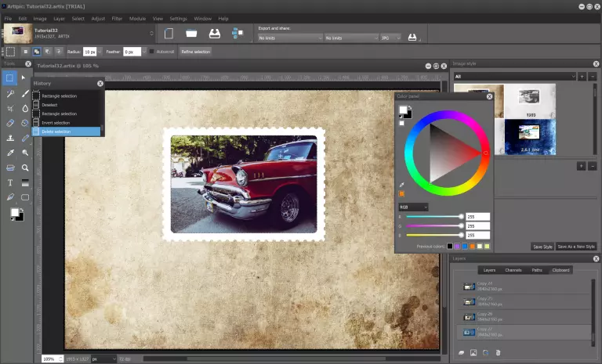The height and width of the screenshot is (364, 602).
Task: Select the Crop tool
Action: click(10, 108)
